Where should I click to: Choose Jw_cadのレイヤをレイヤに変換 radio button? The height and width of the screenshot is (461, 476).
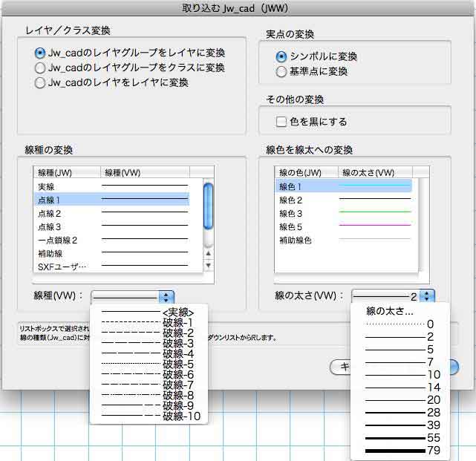click(40, 82)
